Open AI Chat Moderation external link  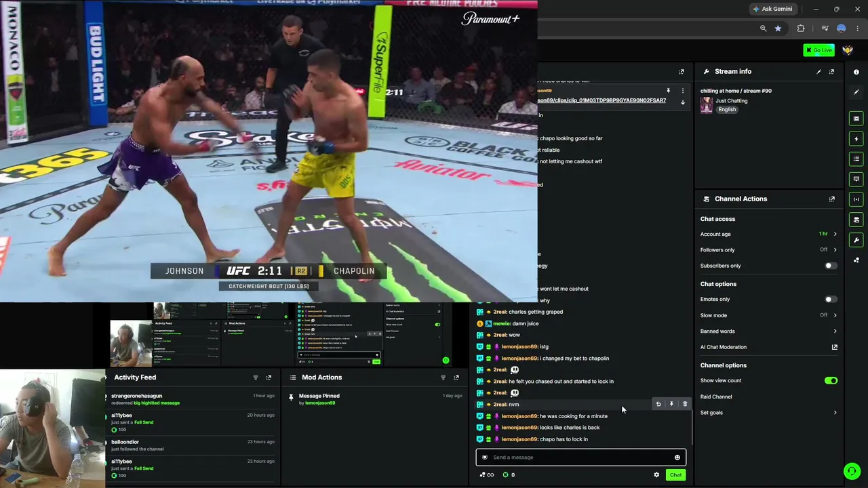pyautogui.click(x=834, y=347)
